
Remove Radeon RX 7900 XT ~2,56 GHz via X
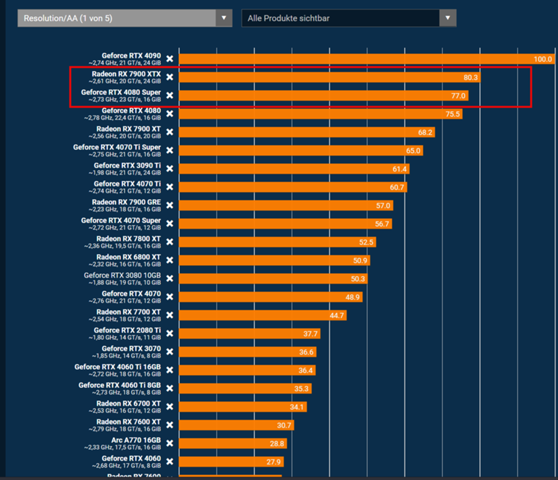[170, 132]
